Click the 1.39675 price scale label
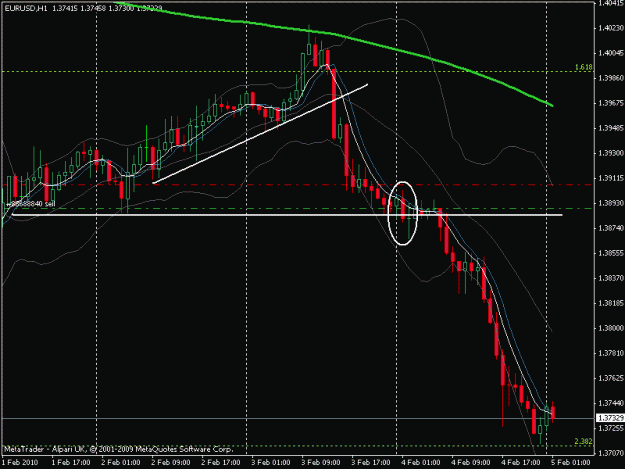This screenshot has width=625, height=469. (610, 103)
